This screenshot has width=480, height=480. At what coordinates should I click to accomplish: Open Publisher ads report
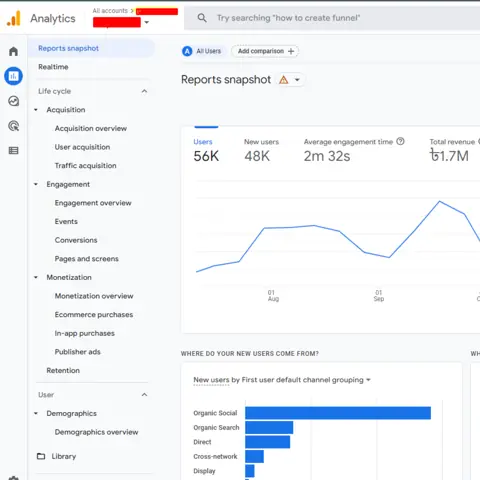[x=78, y=352]
